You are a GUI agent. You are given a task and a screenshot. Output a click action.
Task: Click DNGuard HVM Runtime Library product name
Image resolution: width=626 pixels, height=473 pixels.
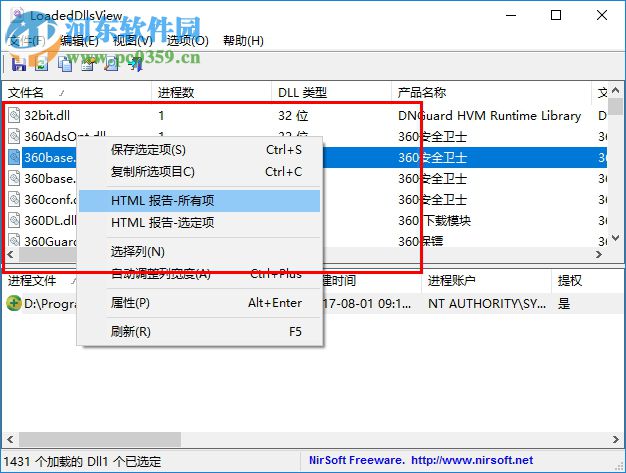[x=489, y=115]
